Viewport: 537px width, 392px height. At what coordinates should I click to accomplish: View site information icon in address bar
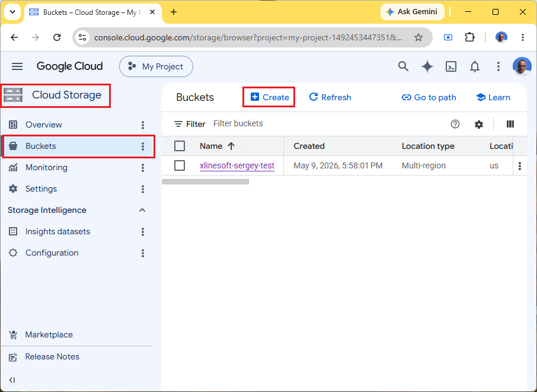82,37
